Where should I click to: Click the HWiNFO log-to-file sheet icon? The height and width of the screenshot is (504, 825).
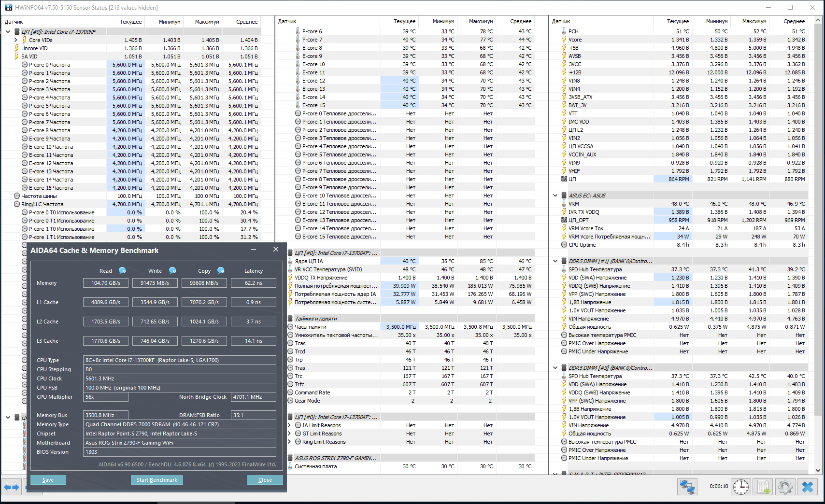(x=763, y=487)
